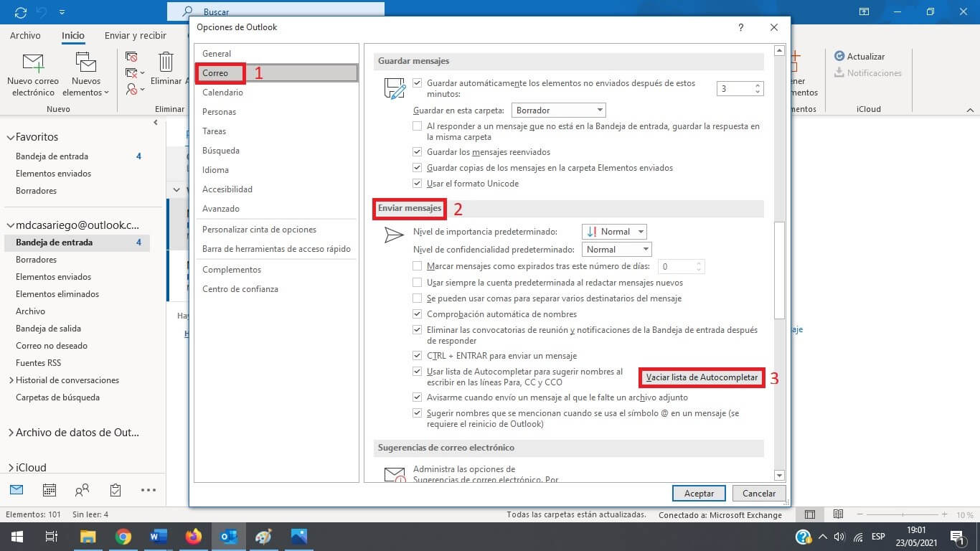
Task: Collapse the ribbon with the chevron
Action: coord(970,110)
